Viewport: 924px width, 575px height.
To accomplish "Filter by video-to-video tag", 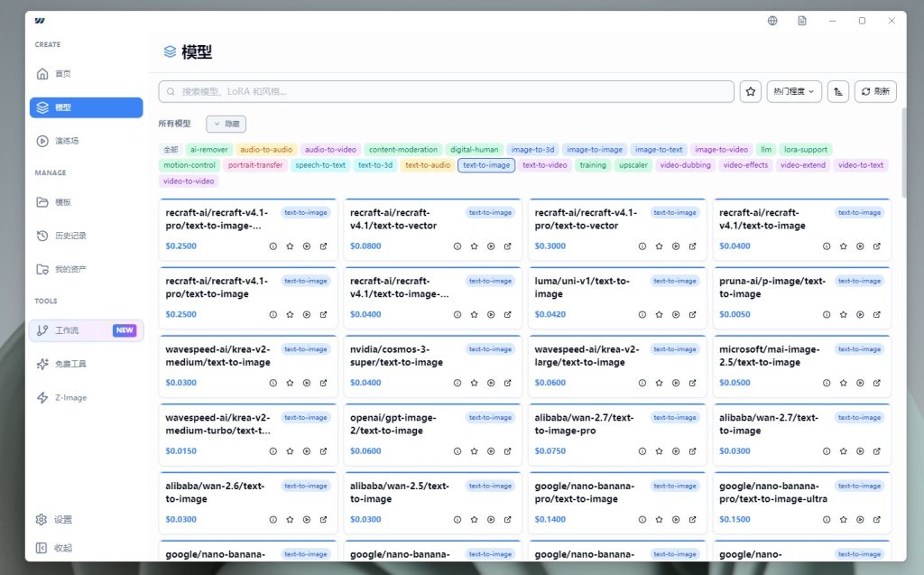I will 189,181.
